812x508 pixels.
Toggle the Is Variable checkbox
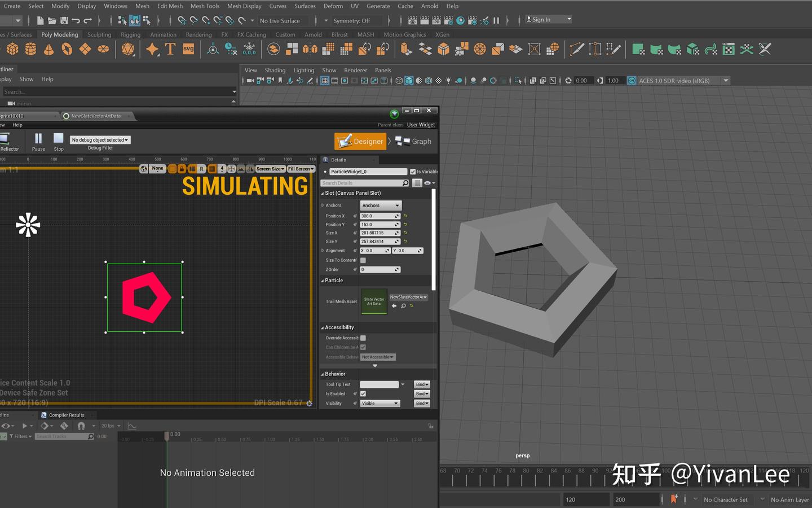pyautogui.click(x=413, y=172)
